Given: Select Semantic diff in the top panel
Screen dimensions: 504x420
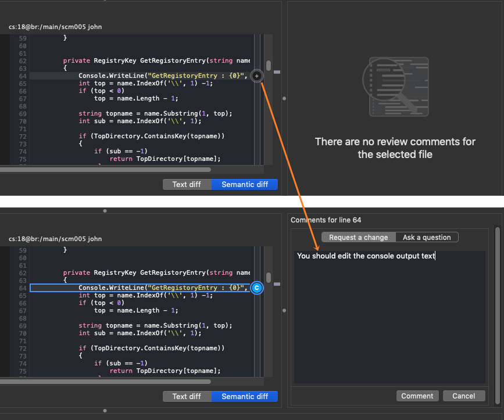Looking at the screenshot, I should tap(245, 184).
